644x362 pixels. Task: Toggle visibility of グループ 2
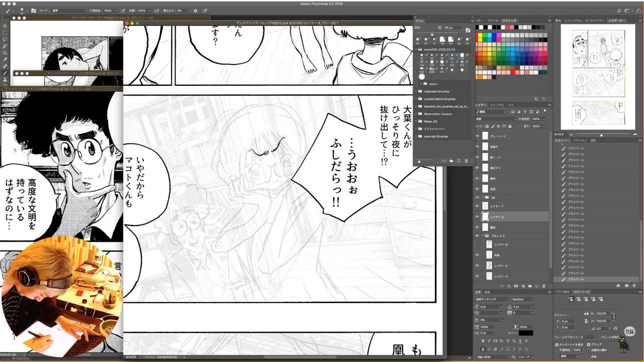[x=477, y=236]
